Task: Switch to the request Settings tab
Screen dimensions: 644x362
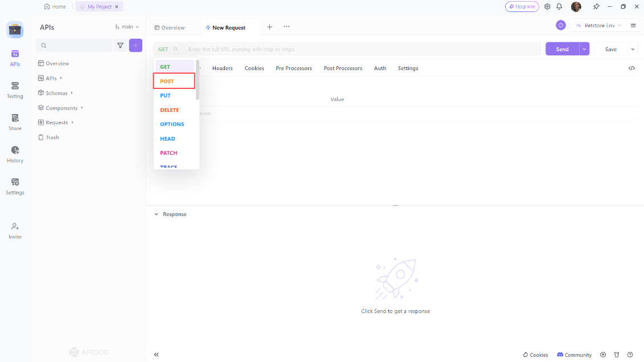Action: 408,68
